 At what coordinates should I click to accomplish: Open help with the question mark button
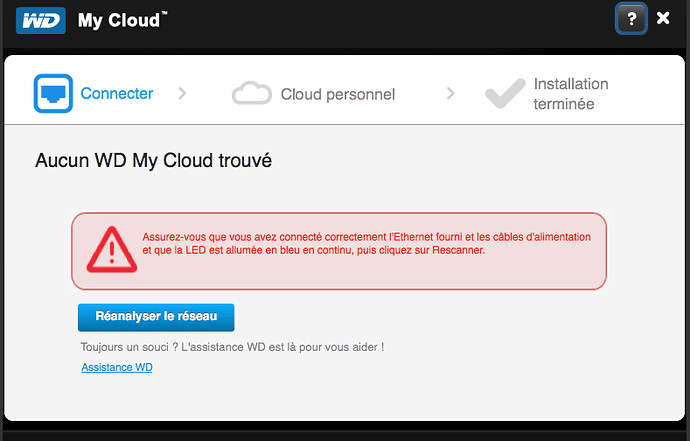pos(631,19)
